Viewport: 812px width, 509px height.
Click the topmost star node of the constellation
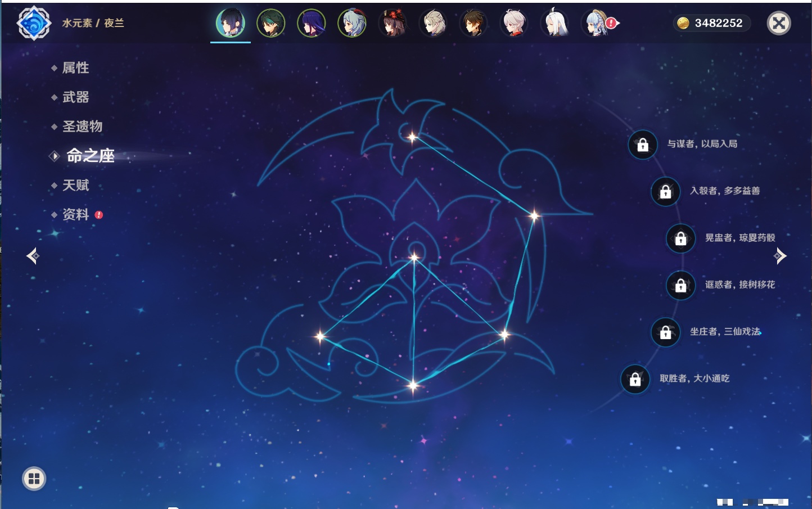point(412,137)
